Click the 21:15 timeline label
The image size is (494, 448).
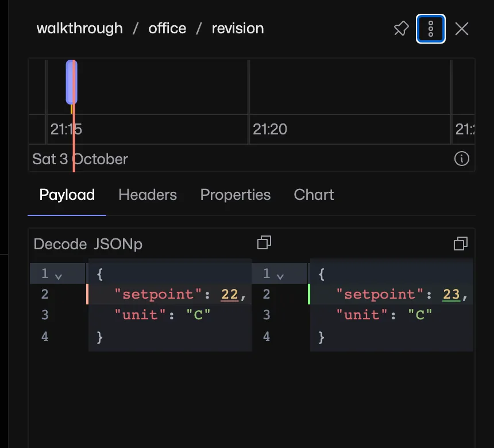[x=66, y=129]
